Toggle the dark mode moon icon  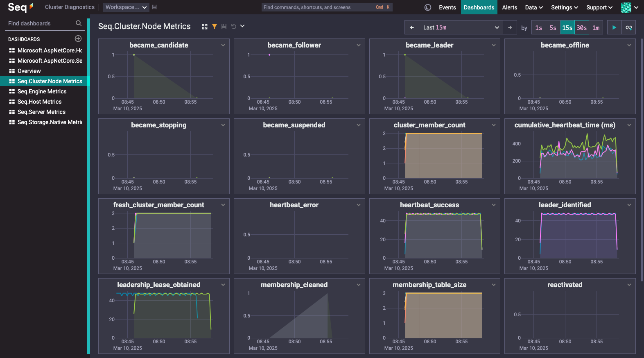point(428,7)
